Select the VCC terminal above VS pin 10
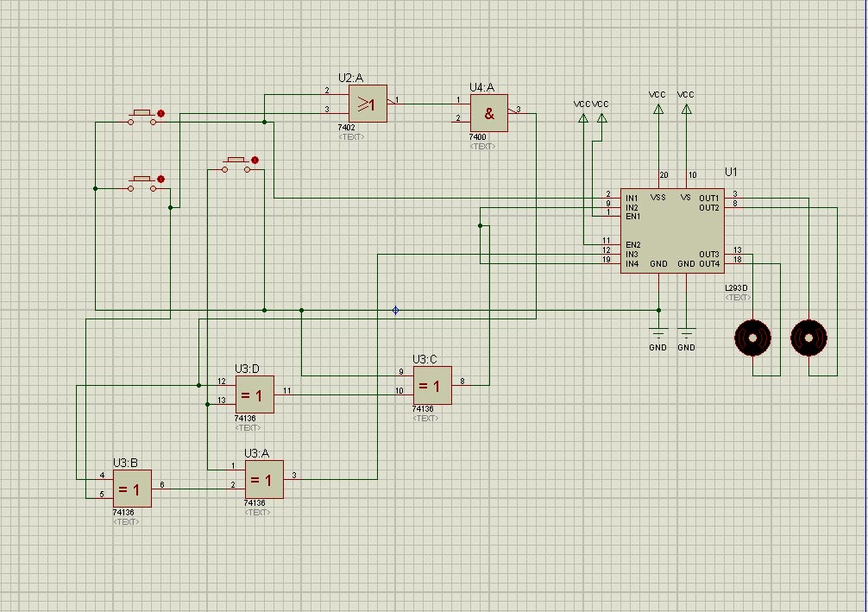 (x=686, y=108)
